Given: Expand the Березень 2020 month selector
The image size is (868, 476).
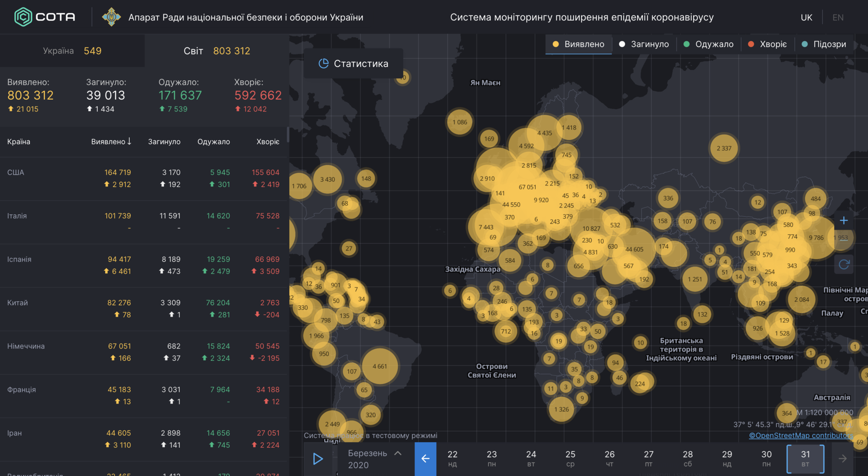Looking at the screenshot, I should 375,459.
